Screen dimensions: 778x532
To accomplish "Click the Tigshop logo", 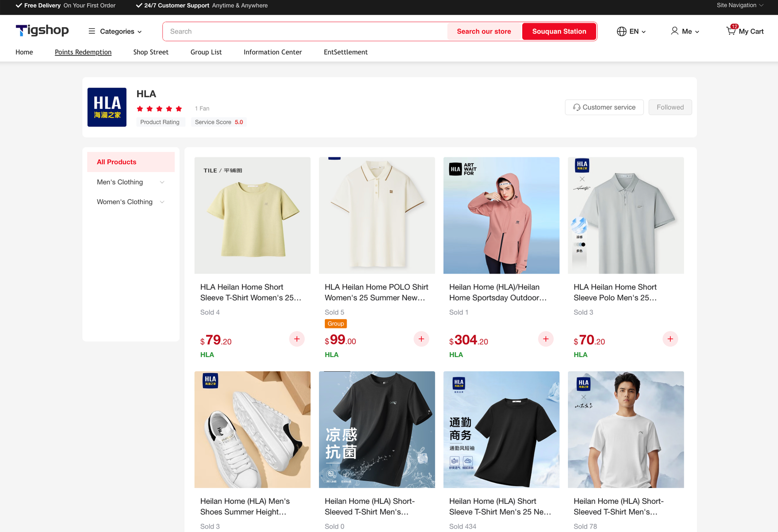I will (x=42, y=31).
